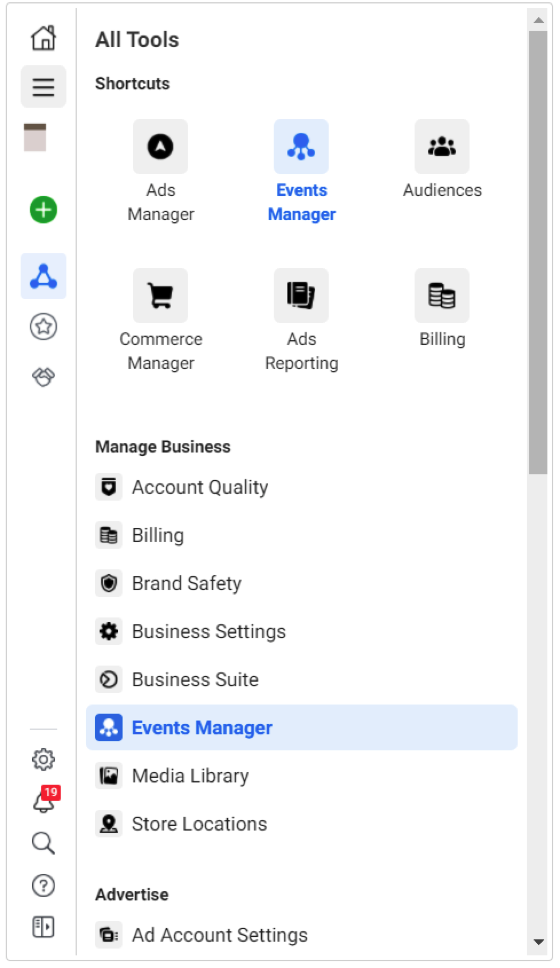This screenshot has height=968, width=560.
Task: Open Billing under Manage Business
Action: pyautogui.click(x=302, y=535)
